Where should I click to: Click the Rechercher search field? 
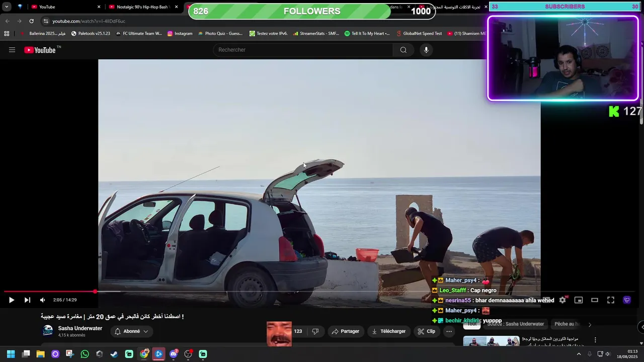[303, 50]
